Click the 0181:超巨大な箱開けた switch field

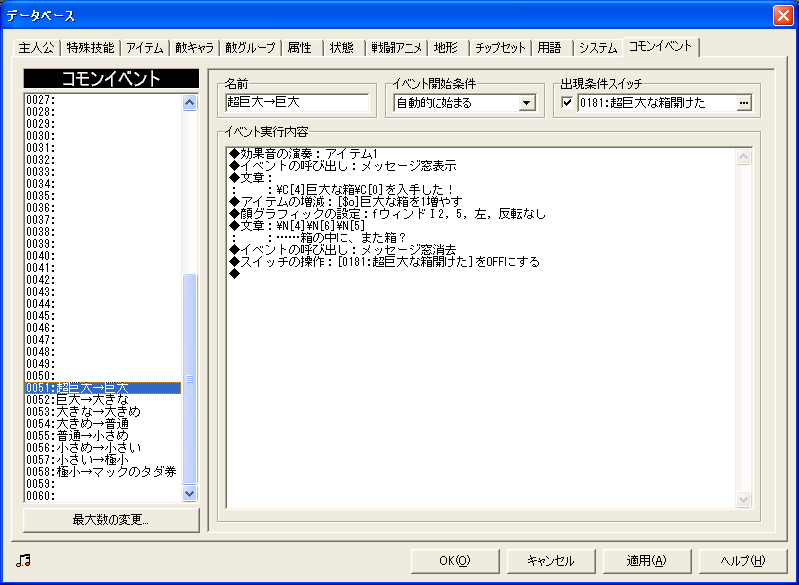coord(657,103)
